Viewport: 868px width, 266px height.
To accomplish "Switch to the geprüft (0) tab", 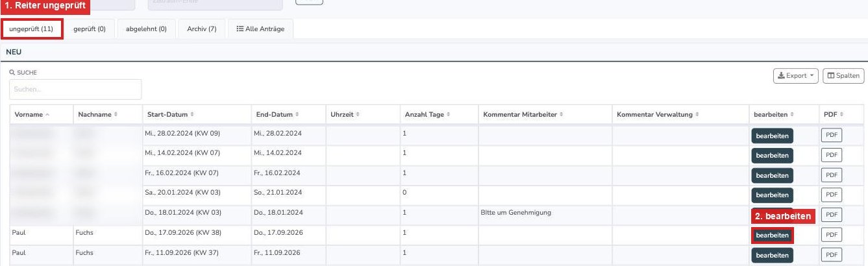I will pos(90,29).
